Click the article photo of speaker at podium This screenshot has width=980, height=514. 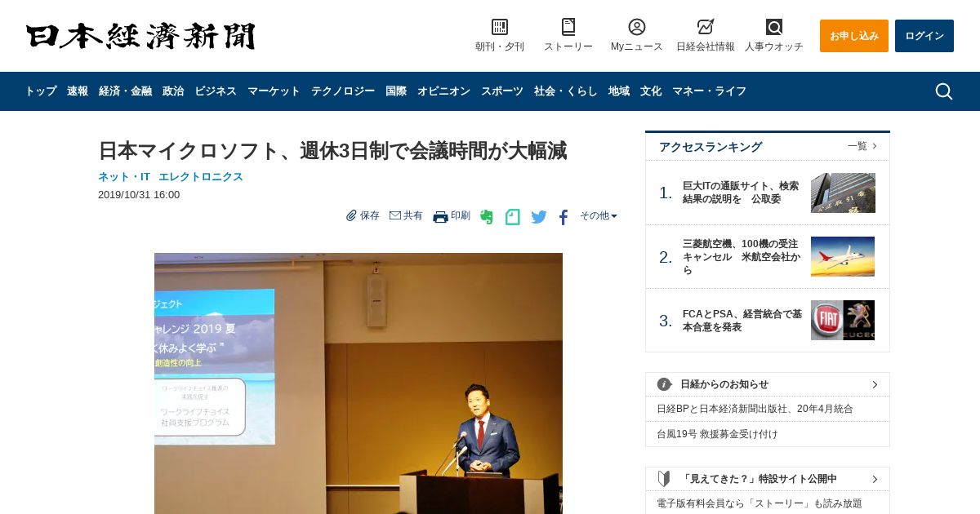pos(359,383)
